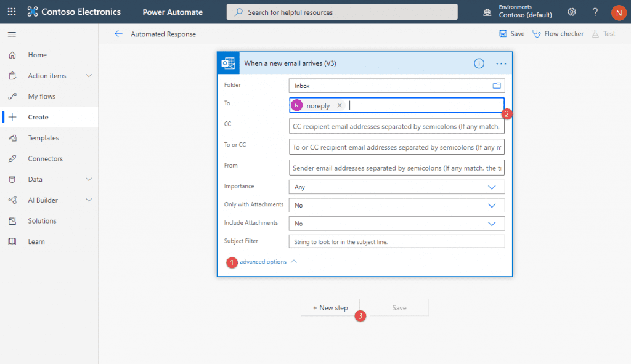Go back using the back arrow

[119, 34]
